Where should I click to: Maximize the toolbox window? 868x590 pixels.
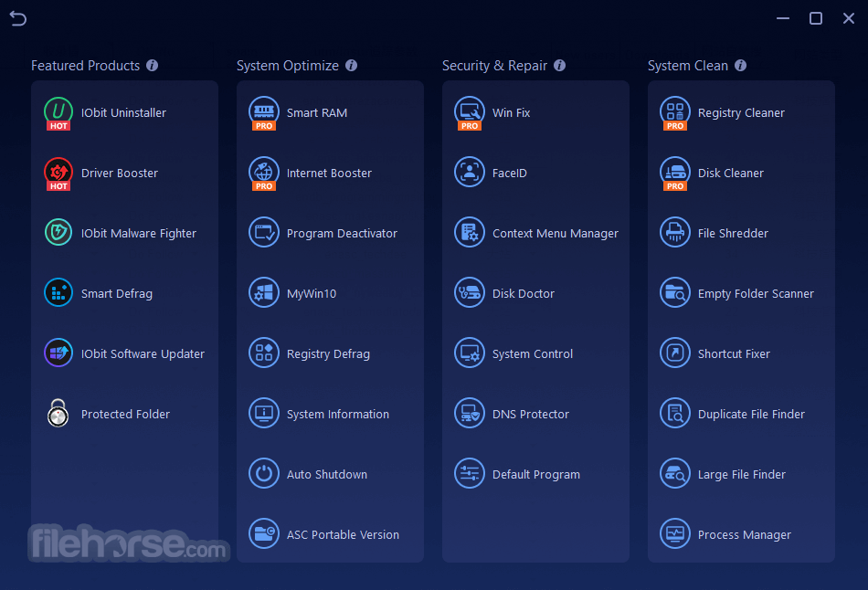tap(815, 18)
